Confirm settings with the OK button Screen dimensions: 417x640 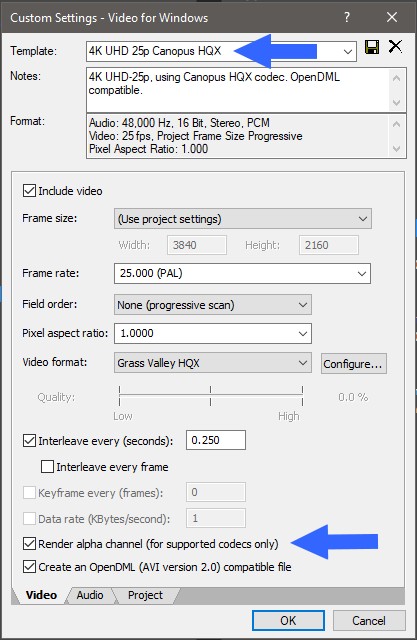coord(288,620)
